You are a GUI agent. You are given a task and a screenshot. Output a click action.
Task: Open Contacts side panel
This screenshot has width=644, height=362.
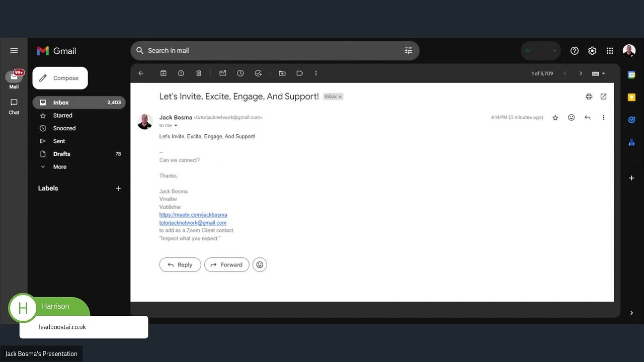click(631, 142)
